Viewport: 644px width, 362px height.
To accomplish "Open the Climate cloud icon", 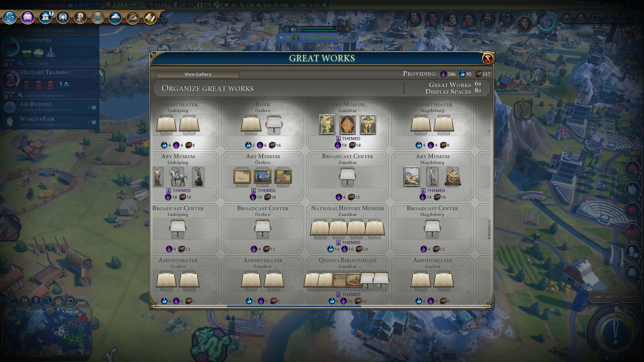I will click(x=115, y=17).
